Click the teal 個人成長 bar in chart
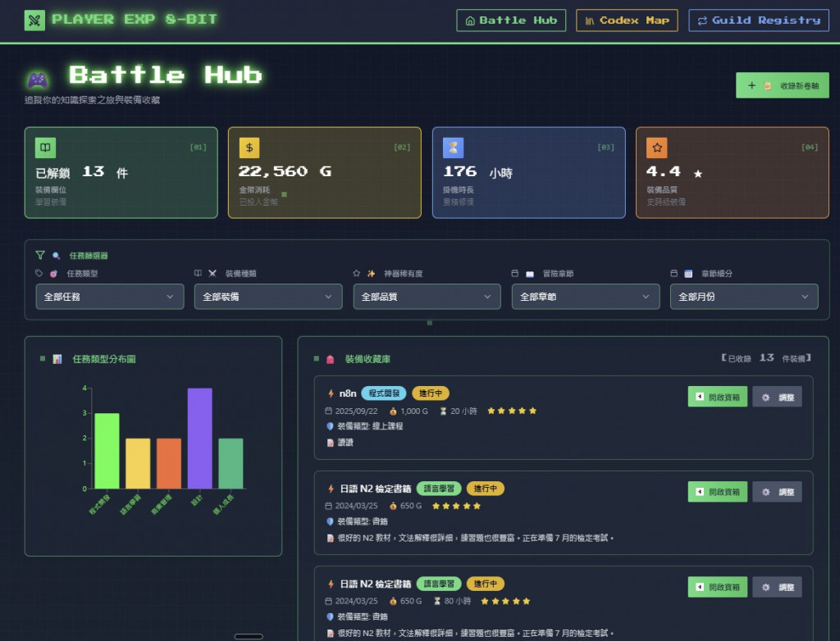 [231, 463]
